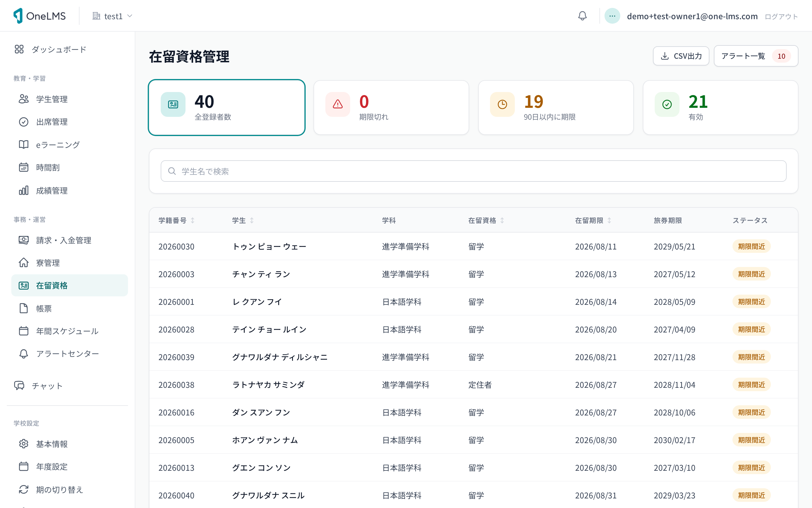Click the CSV出力 button
Screen dimensions: 812x508
coord(681,56)
